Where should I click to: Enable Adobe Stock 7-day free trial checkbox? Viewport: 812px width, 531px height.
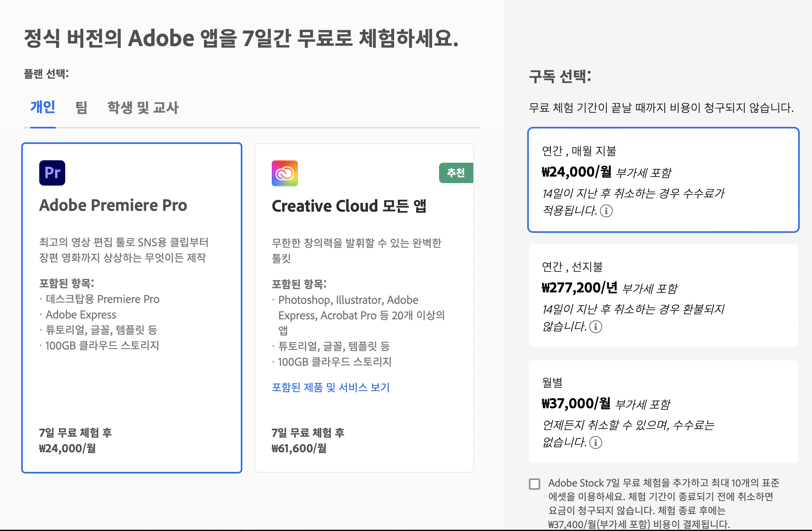(535, 484)
